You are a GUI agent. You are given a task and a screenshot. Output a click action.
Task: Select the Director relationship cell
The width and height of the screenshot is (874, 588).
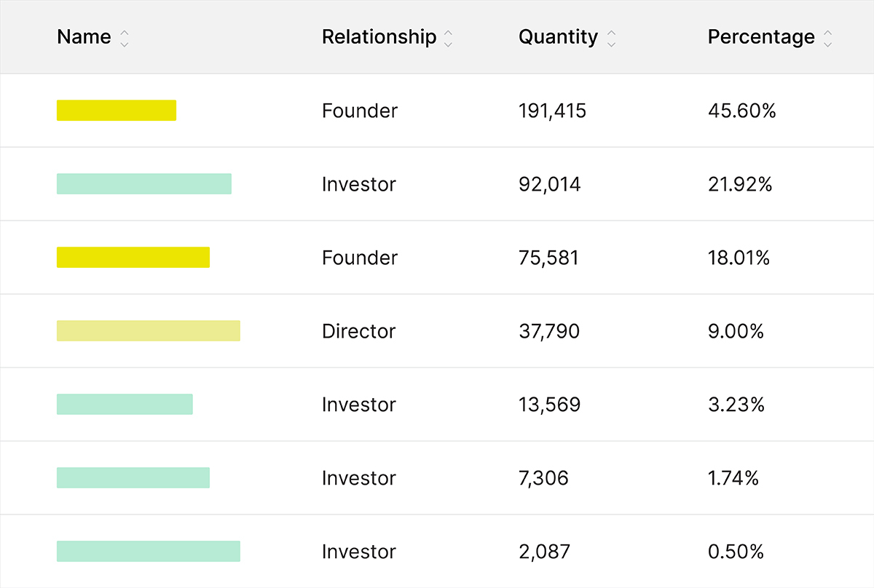tap(358, 331)
